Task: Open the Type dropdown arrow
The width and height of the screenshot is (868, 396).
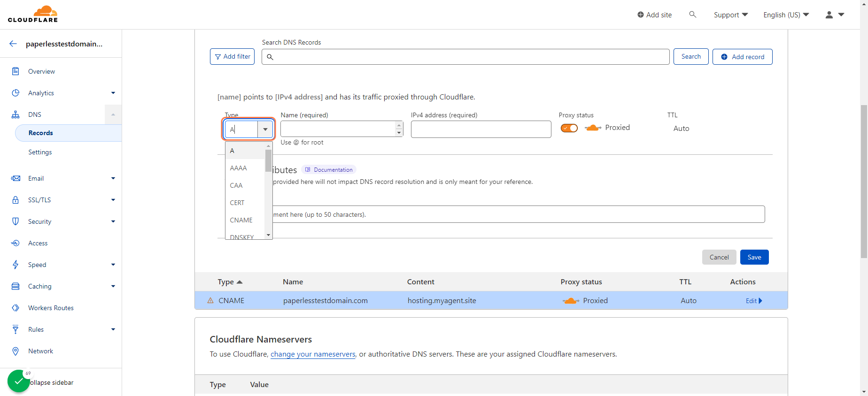Action: (265, 129)
